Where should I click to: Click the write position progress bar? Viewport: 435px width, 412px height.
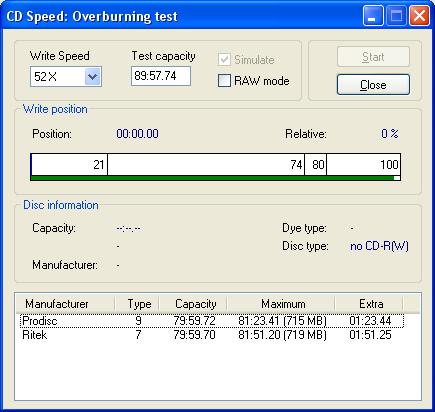point(215,167)
